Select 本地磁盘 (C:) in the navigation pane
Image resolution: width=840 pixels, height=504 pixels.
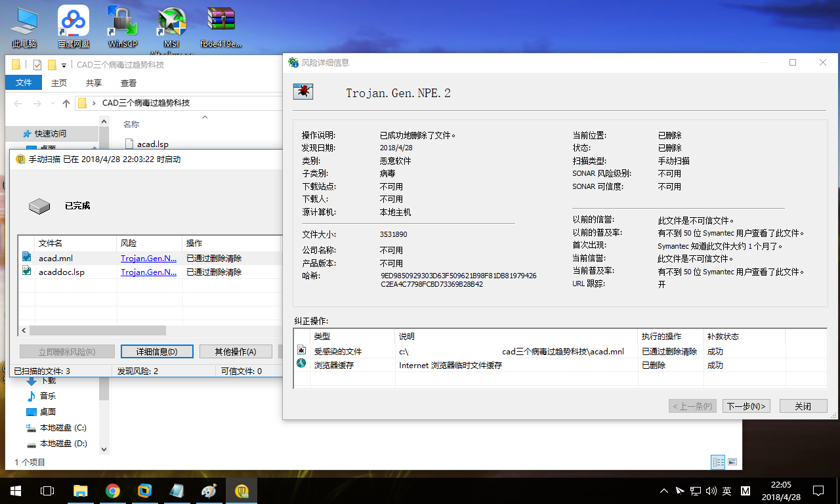point(62,428)
